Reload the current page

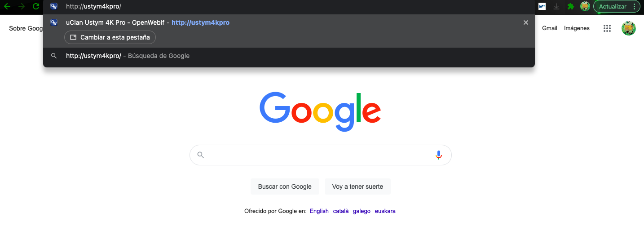(x=36, y=6)
